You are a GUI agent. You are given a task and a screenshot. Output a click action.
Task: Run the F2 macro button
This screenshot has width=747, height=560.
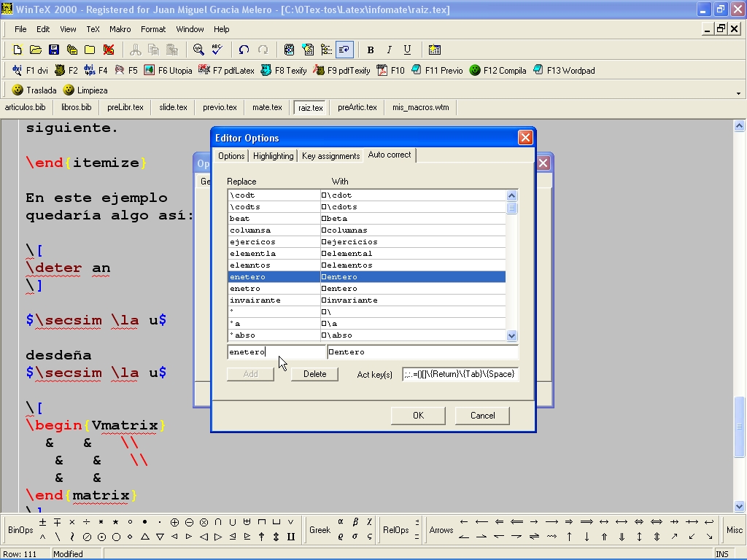pyautogui.click(x=66, y=71)
